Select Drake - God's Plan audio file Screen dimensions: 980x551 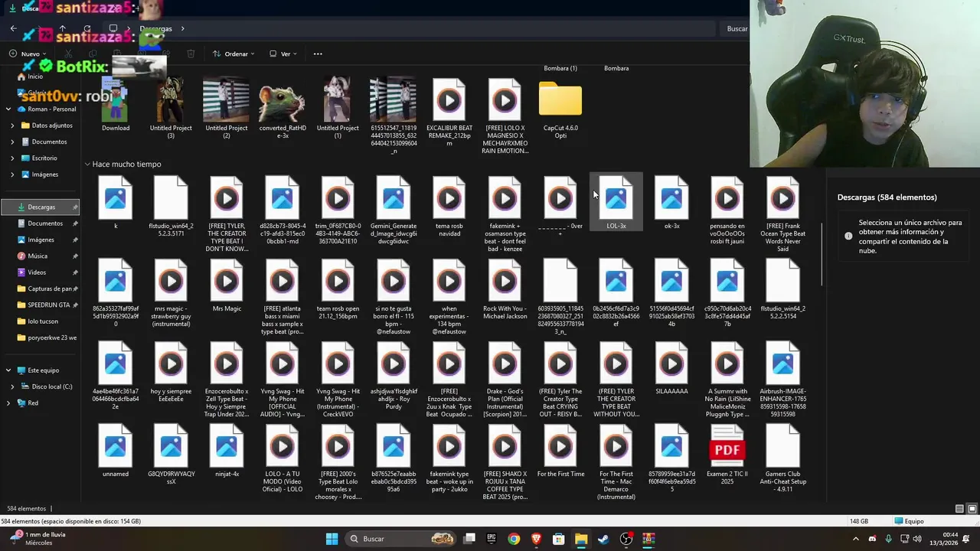505,380
